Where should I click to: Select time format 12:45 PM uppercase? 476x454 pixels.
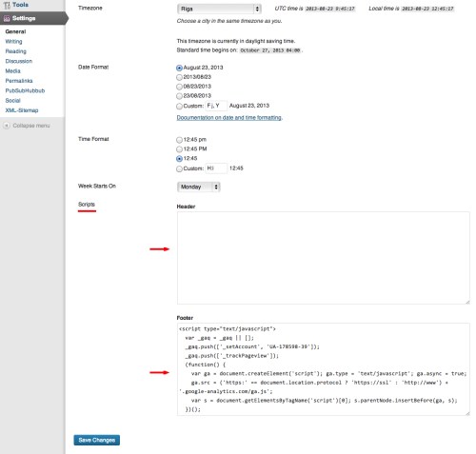pos(179,149)
